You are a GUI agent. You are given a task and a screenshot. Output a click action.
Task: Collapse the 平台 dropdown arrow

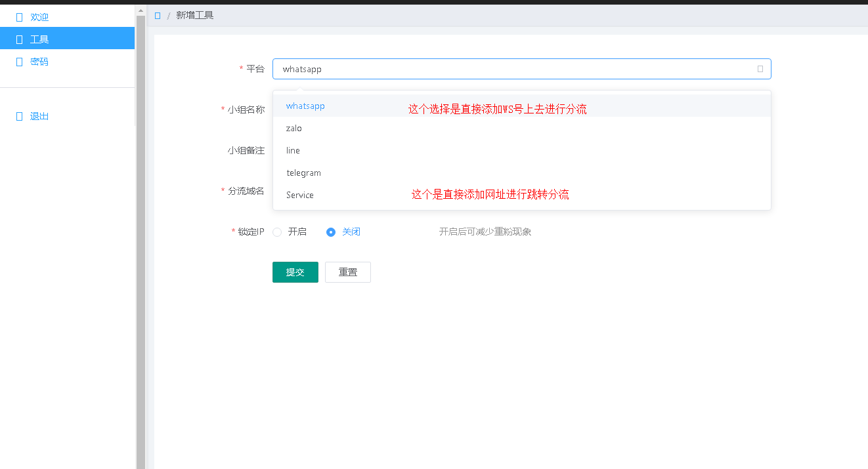point(760,69)
